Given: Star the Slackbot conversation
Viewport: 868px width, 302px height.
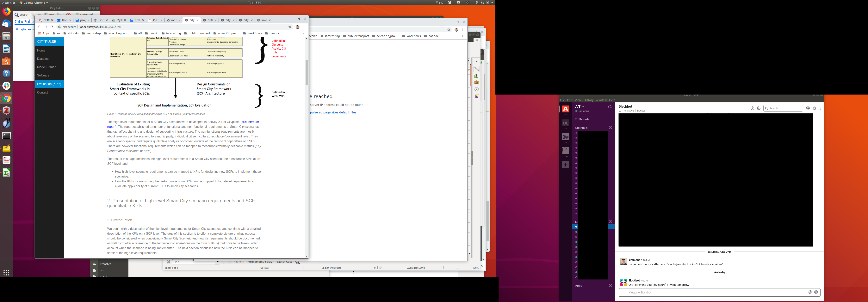Looking at the screenshot, I should [620, 111].
